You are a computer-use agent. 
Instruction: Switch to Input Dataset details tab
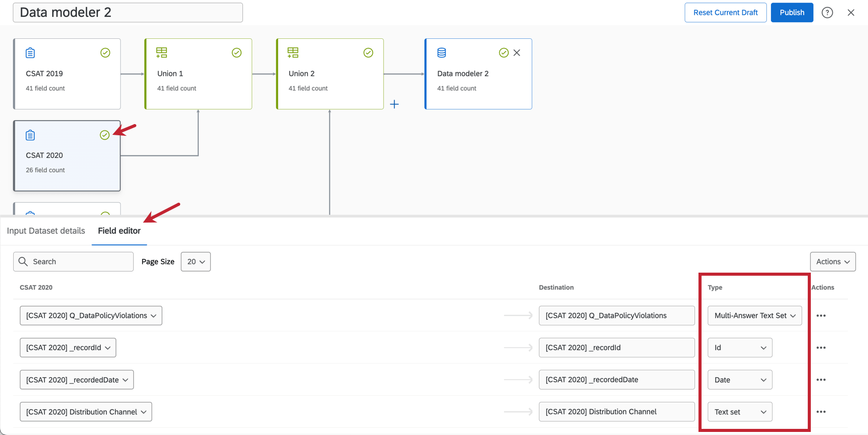[x=46, y=231]
